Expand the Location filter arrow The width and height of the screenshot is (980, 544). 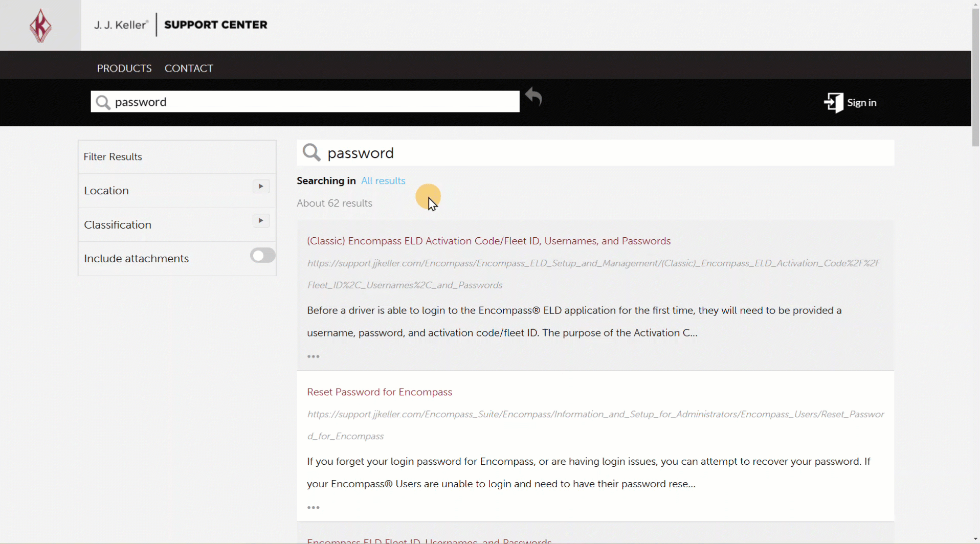[261, 187]
